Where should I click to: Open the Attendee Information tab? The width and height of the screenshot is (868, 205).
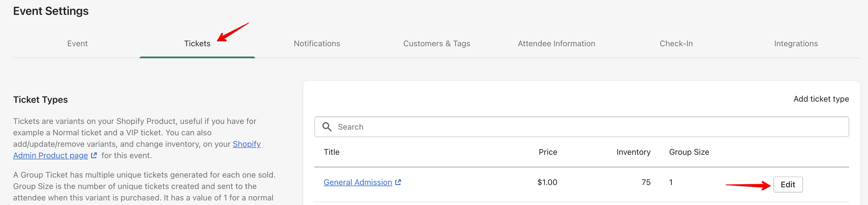pos(556,44)
